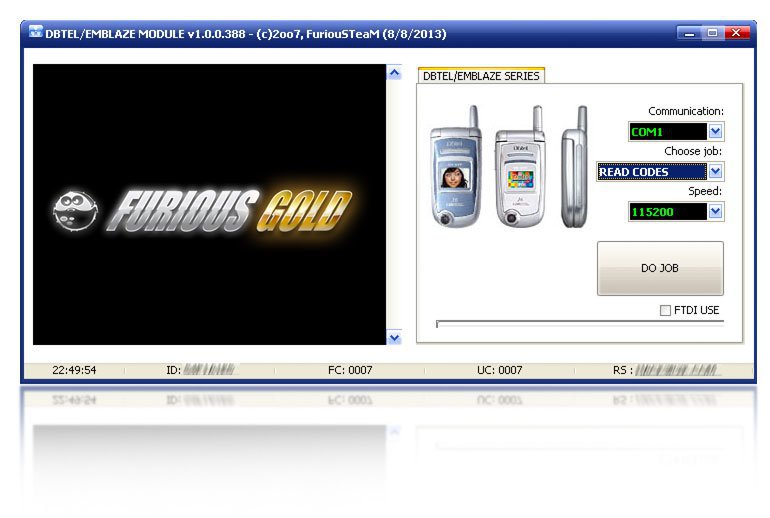The image size is (770, 518).
Task: Click the blue flip phone image
Action: click(x=456, y=168)
